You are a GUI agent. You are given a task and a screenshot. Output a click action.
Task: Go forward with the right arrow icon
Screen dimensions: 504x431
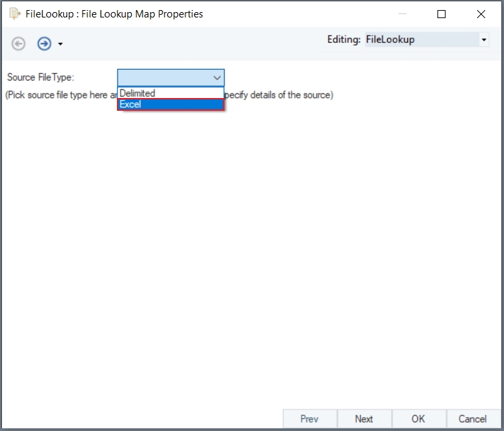click(x=44, y=44)
